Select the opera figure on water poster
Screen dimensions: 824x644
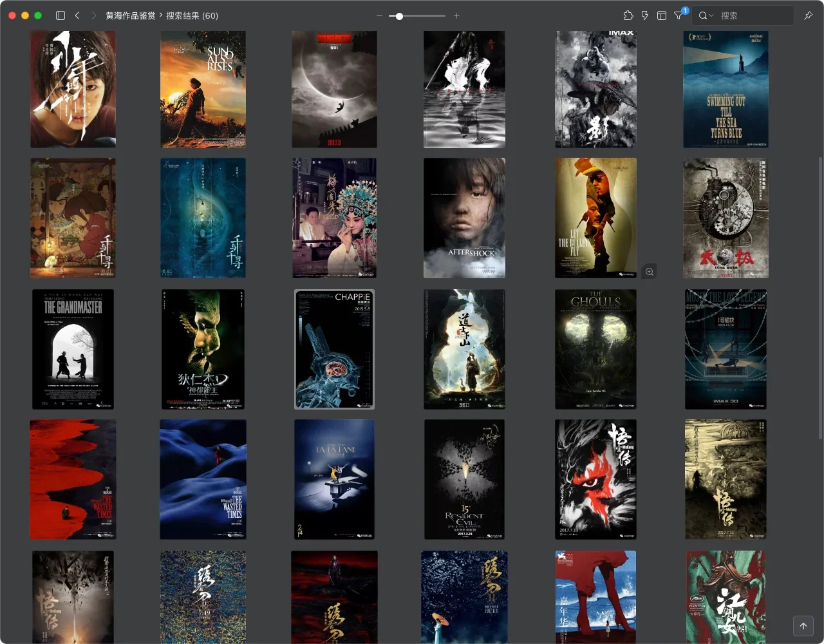click(x=464, y=90)
